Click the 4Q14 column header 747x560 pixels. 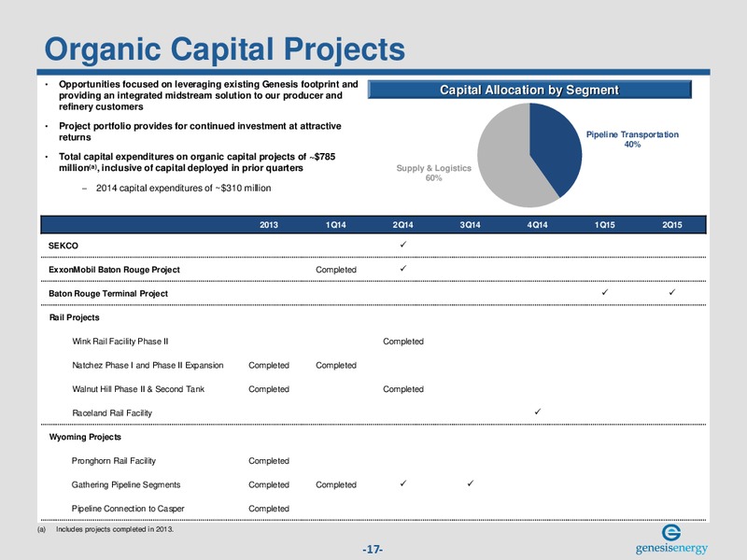pos(537,225)
